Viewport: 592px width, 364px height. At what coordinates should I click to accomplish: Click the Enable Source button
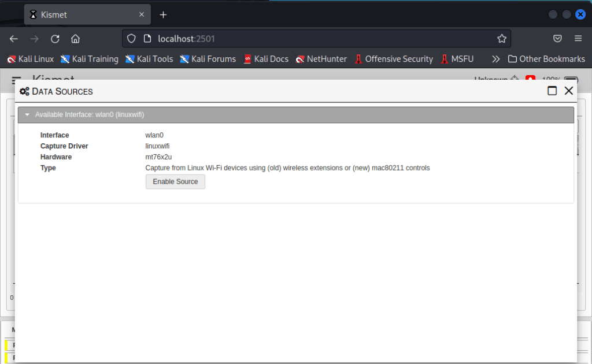[x=175, y=181]
